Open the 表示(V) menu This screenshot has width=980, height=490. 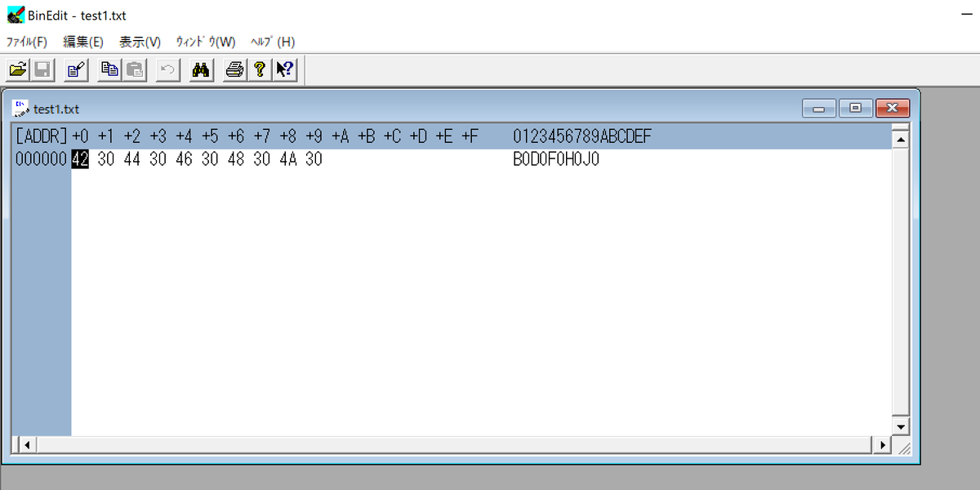click(x=140, y=42)
